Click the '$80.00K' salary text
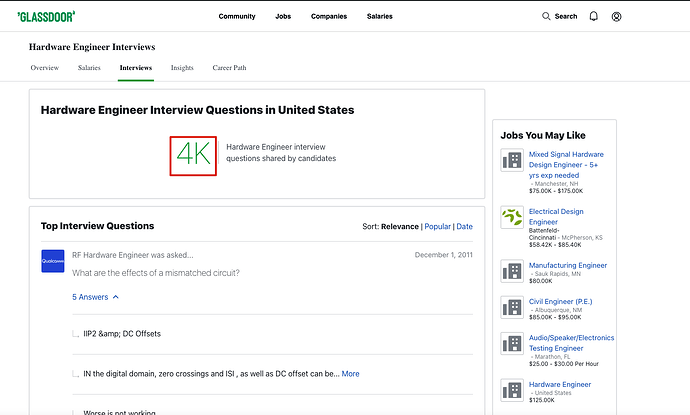This screenshot has width=690, height=415. tap(540, 281)
